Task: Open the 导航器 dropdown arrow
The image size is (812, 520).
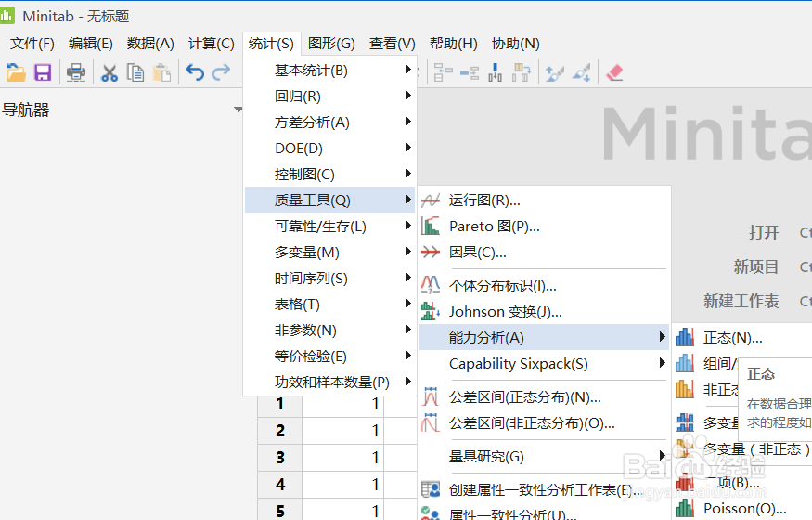Action: (238, 110)
